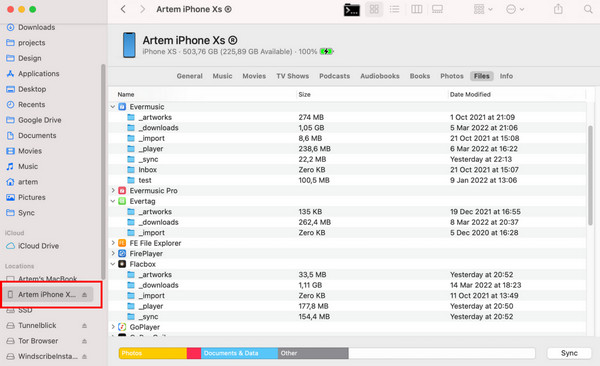Click the Evermusic app icon
Screen dimensions: 600x366
click(x=122, y=107)
